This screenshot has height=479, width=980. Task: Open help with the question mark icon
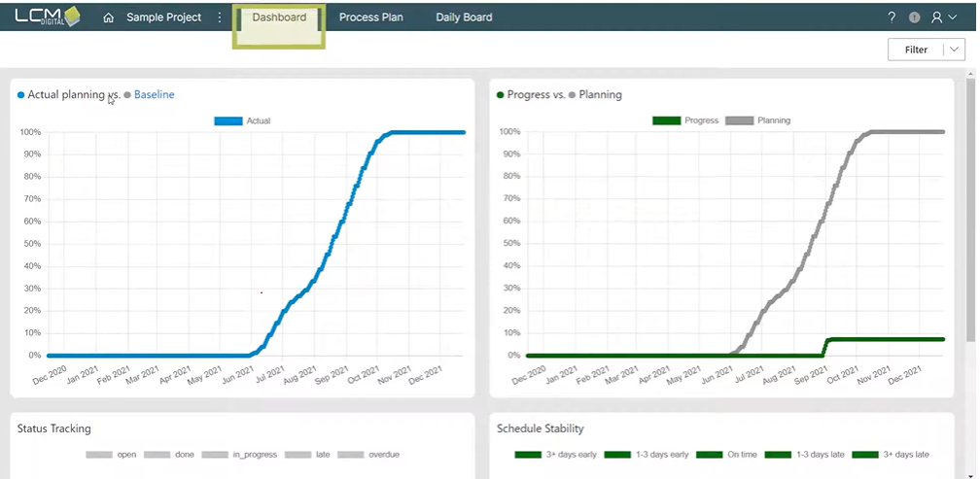click(x=892, y=17)
